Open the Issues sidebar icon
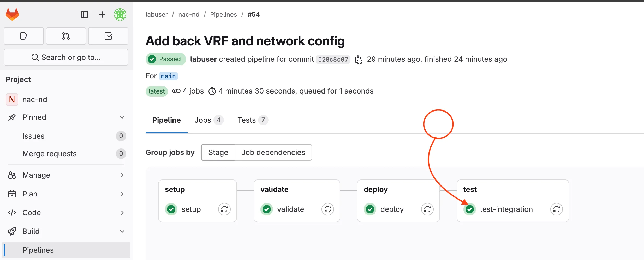 tap(23, 36)
